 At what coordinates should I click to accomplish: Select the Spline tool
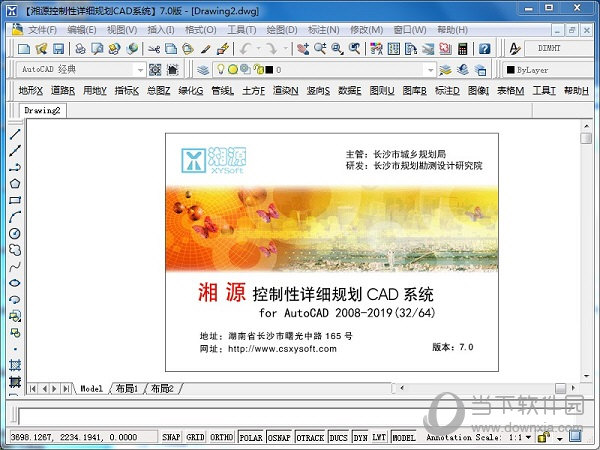pos(15,267)
